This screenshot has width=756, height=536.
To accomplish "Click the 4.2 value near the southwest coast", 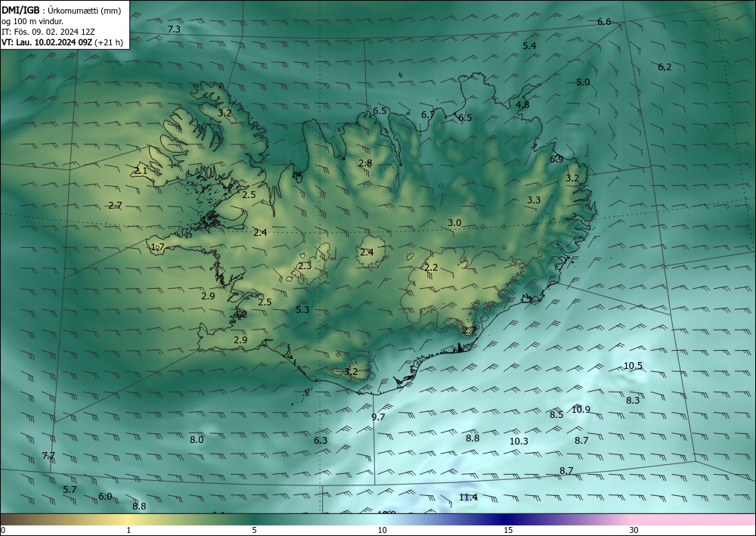I will tap(240, 314).
